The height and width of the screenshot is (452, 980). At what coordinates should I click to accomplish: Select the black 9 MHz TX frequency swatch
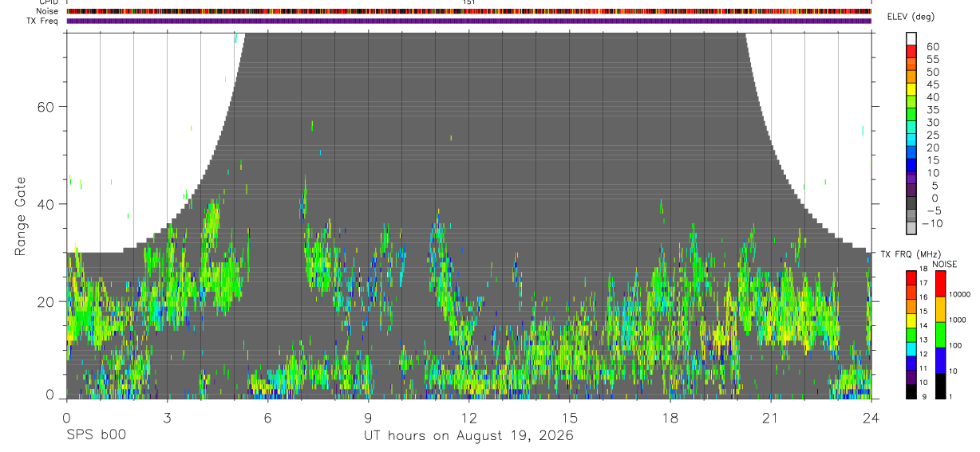tap(911, 391)
